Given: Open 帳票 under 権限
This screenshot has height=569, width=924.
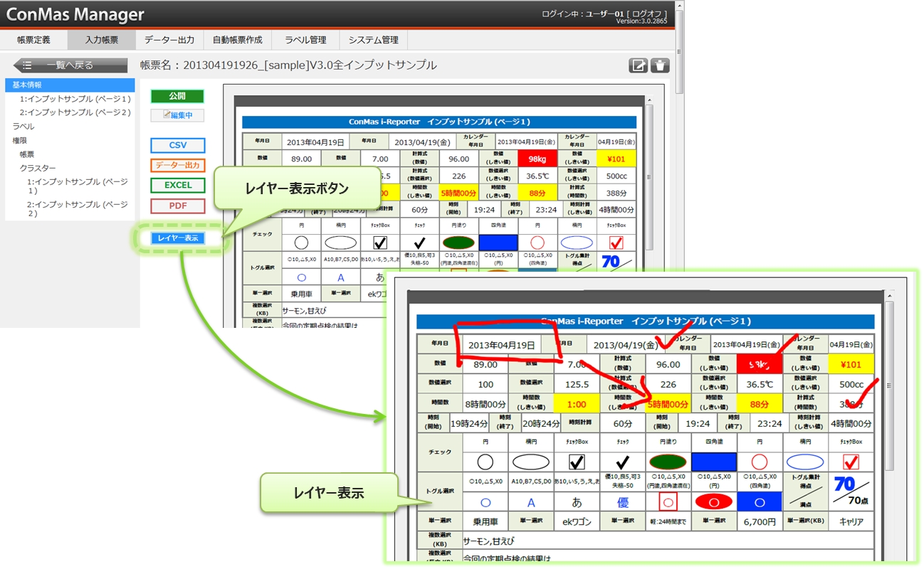Looking at the screenshot, I should pyautogui.click(x=27, y=154).
